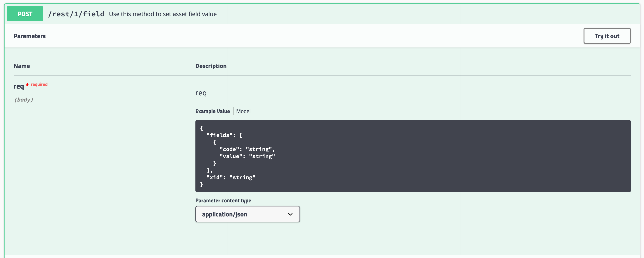Screen dimensions: 644x258
Task: Click the "xid": "string" line in example
Action: (x=230, y=177)
